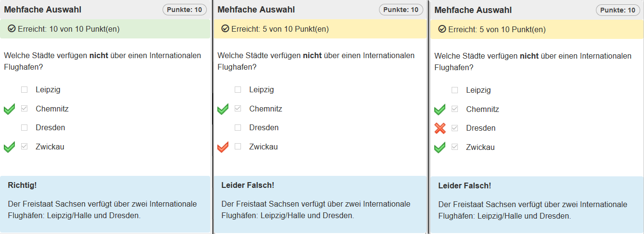The width and height of the screenshot is (644, 234).
Task: Click red checkmark beside Zwickau in middle panel
Action: click(223, 147)
